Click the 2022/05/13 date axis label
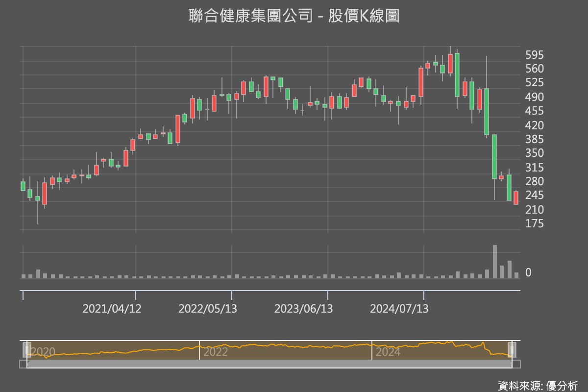The width and height of the screenshot is (588, 392). tap(208, 309)
